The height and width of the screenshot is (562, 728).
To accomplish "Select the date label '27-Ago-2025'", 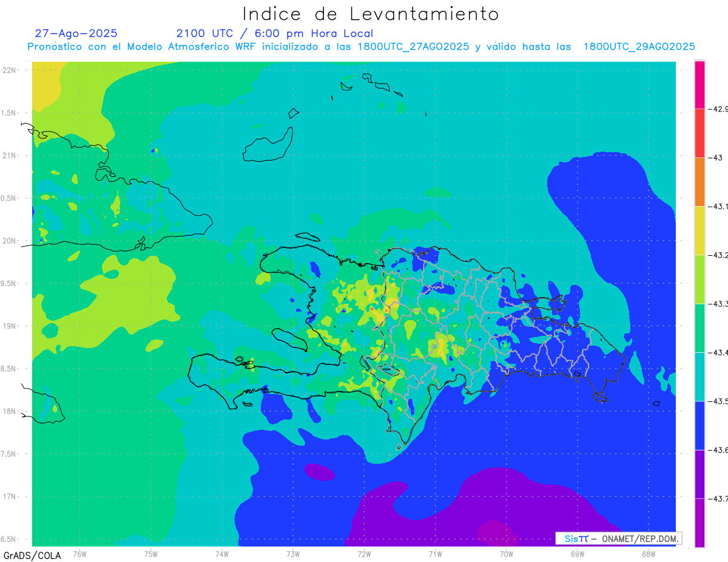I will 76,33.
